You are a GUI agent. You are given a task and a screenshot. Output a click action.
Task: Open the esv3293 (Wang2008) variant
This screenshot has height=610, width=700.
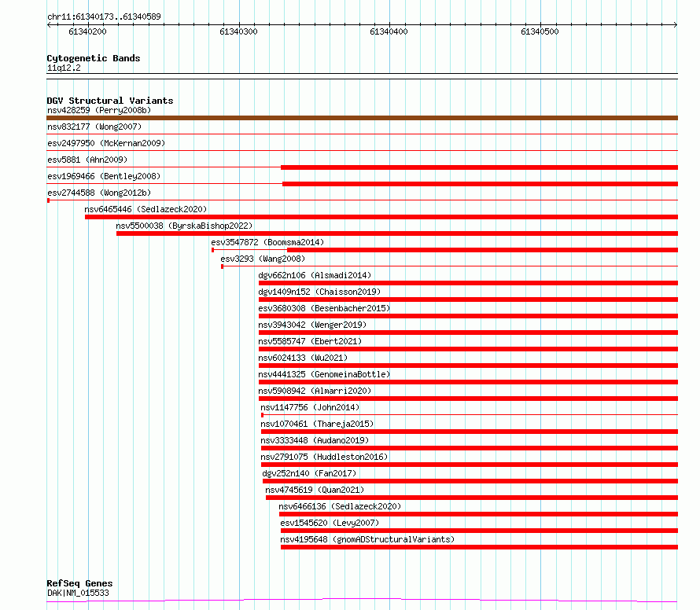[263, 259]
